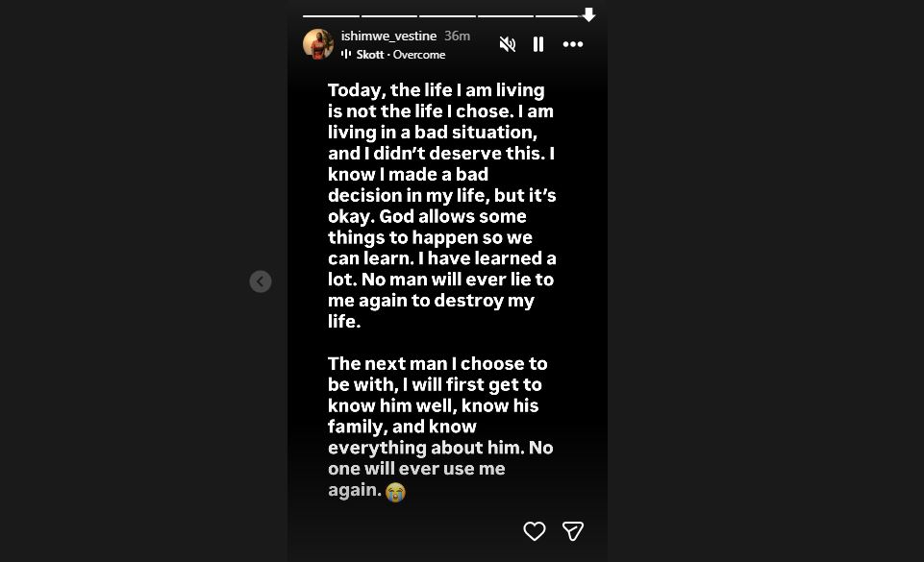Click the crying emoji in the story
The image size is (924, 562).
[395, 492]
